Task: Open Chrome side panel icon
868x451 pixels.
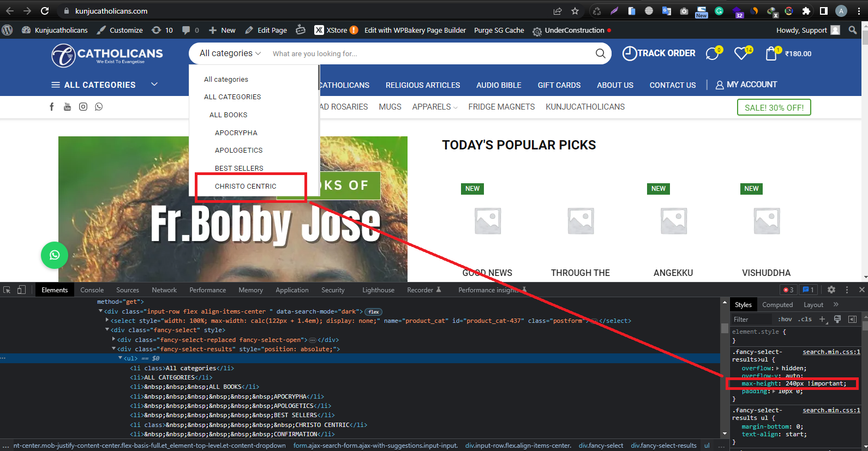Action: click(x=824, y=11)
